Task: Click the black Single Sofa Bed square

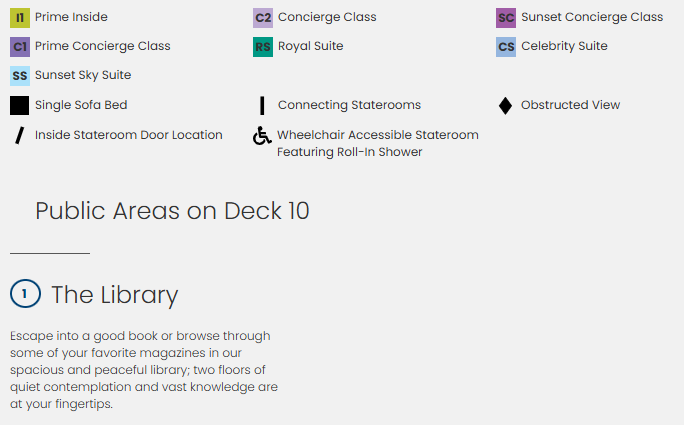Action: pos(20,105)
